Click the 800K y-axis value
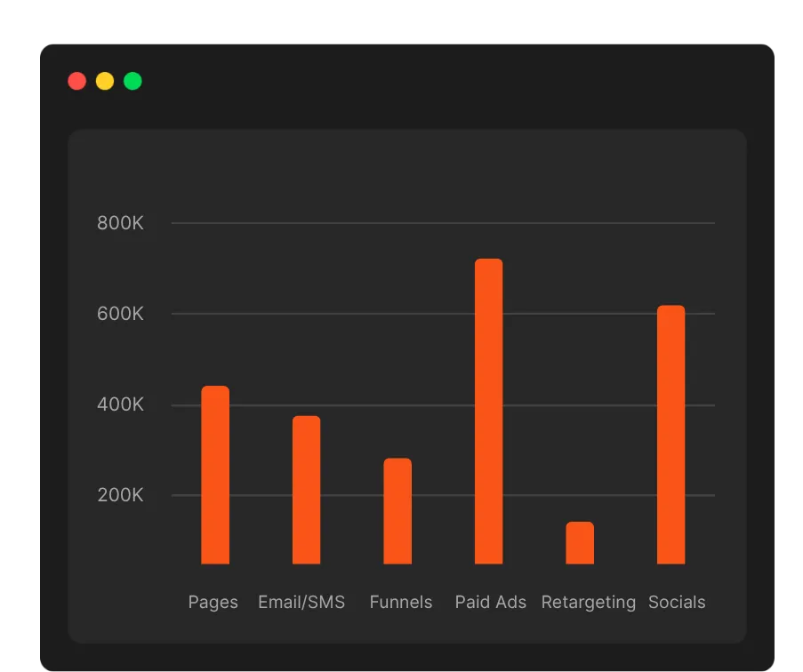The height and width of the screenshot is (672, 803). 120,222
